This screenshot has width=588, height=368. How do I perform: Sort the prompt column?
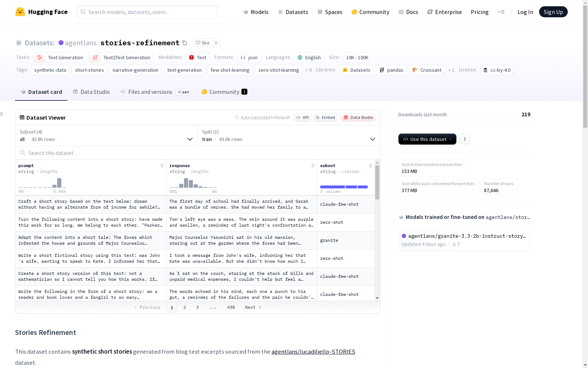(x=162, y=166)
